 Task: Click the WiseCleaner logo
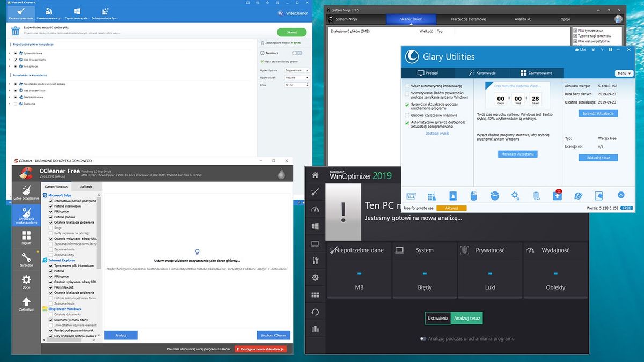click(x=293, y=13)
